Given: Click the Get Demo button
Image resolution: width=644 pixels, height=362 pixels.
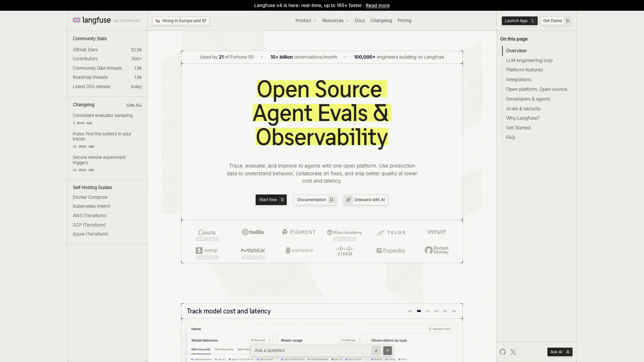Looking at the screenshot, I should 556,21.
